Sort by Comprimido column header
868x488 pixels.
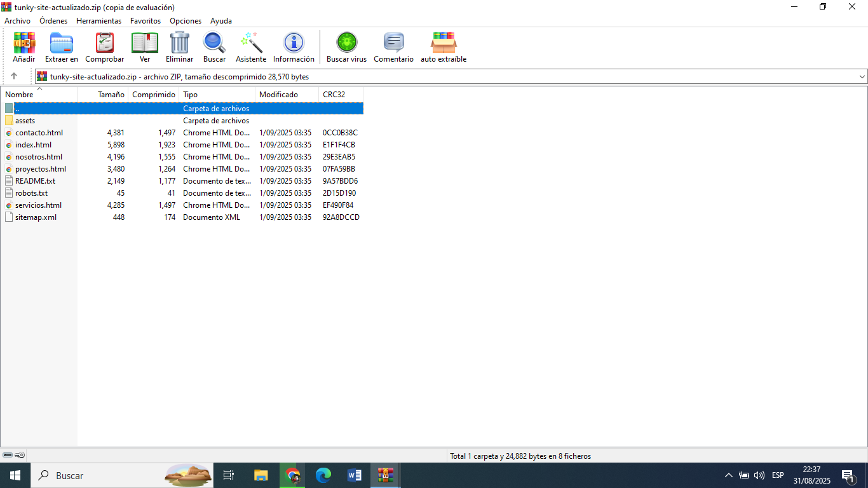click(x=154, y=94)
